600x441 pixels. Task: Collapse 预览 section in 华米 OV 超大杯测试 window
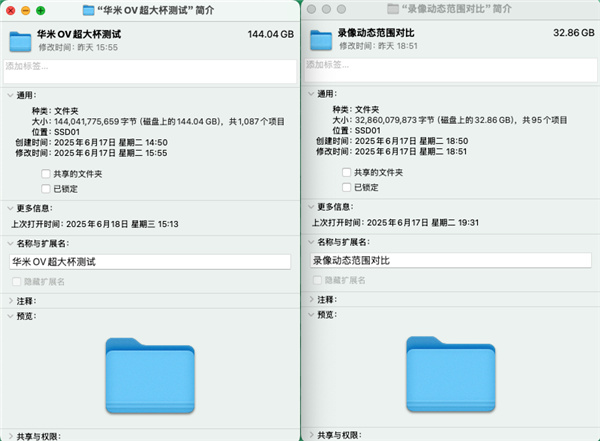click(10, 316)
